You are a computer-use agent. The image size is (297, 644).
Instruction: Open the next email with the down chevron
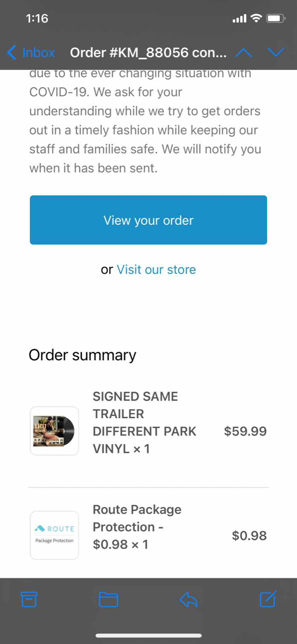[276, 52]
